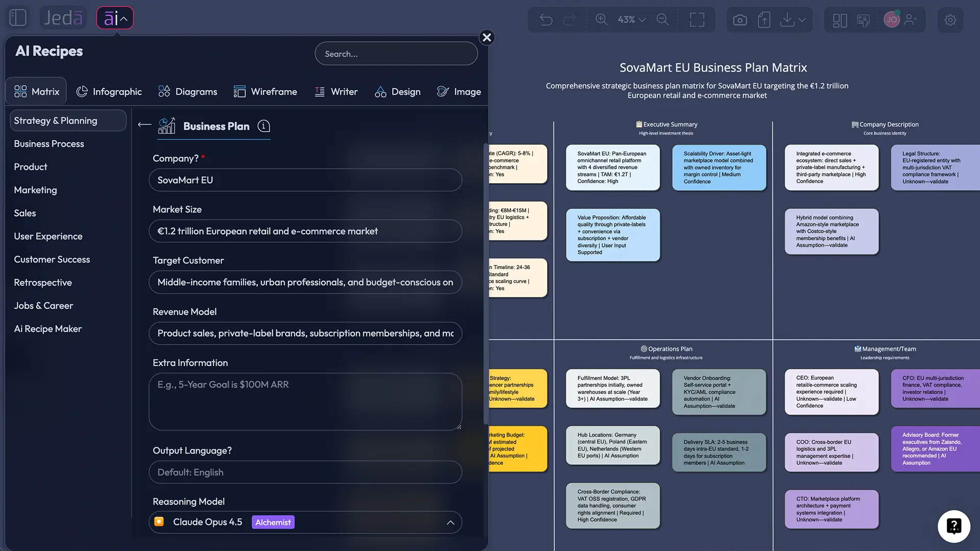Viewport: 980px width, 551px height.
Task: Zoom in with magnifier plus
Action: 601,19
